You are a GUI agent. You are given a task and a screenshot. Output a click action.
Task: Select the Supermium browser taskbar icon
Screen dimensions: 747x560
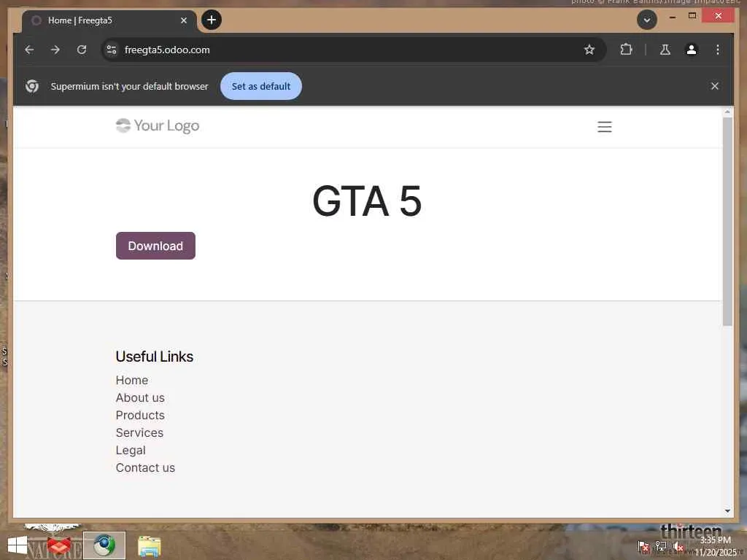104,545
